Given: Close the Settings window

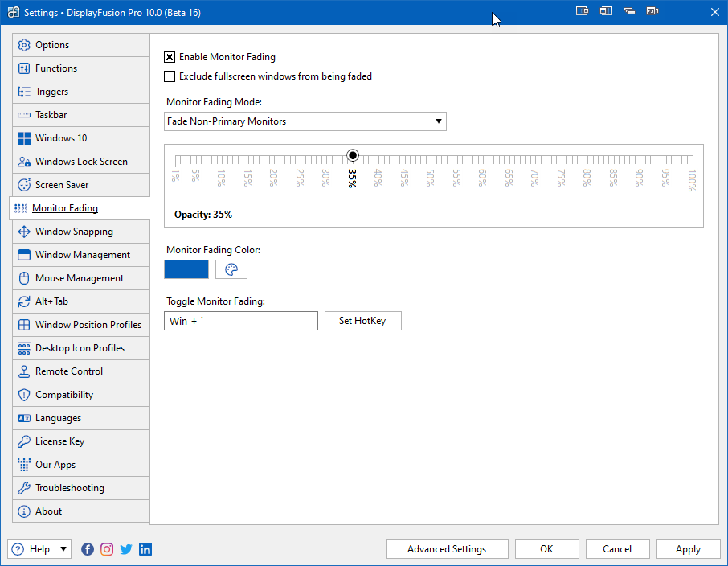Looking at the screenshot, I should (714, 12).
